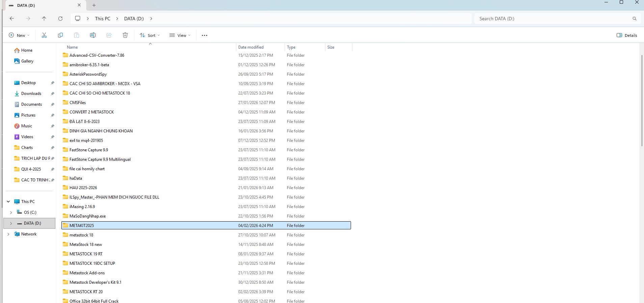Go up one folder level arrow
Viewport: 644px width, 303px height.
pos(44,19)
